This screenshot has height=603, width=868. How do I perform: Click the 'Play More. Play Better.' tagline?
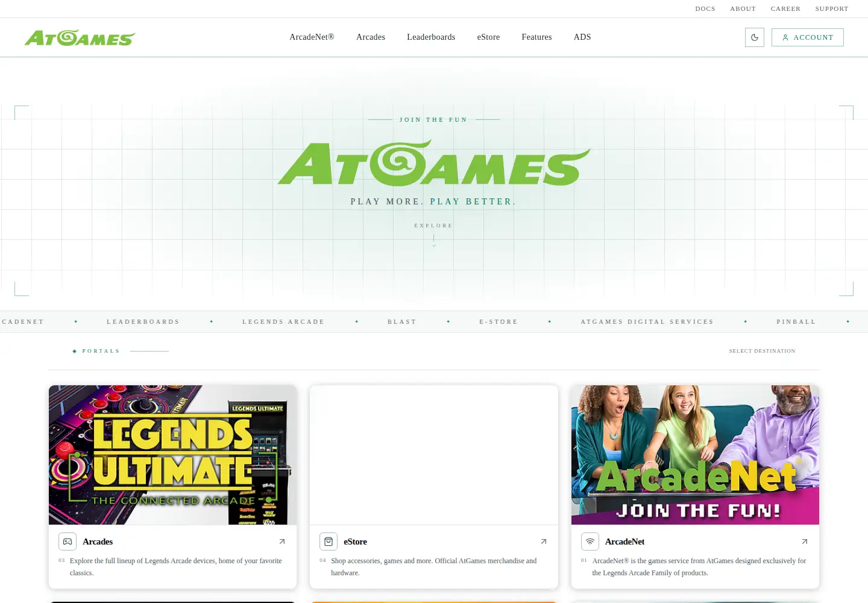click(x=433, y=202)
